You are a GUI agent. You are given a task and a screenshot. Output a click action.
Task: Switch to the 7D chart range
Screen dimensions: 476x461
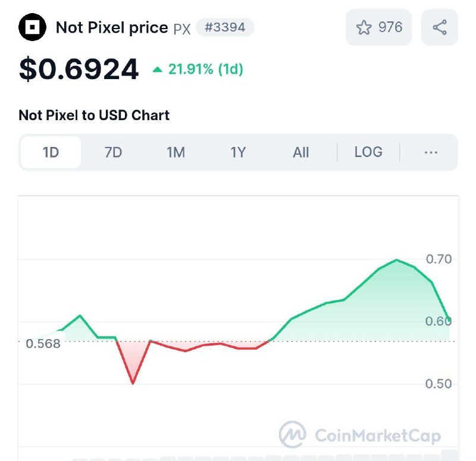click(113, 152)
